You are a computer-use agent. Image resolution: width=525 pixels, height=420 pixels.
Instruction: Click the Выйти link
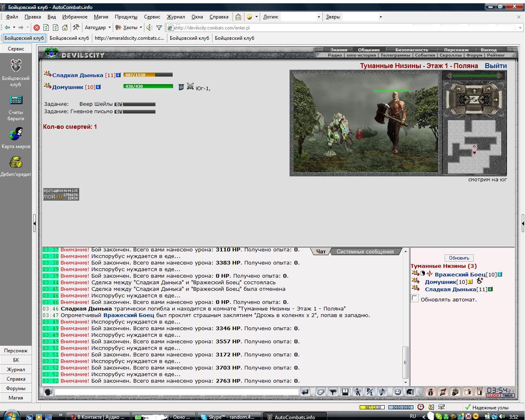pyautogui.click(x=495, y=66)
